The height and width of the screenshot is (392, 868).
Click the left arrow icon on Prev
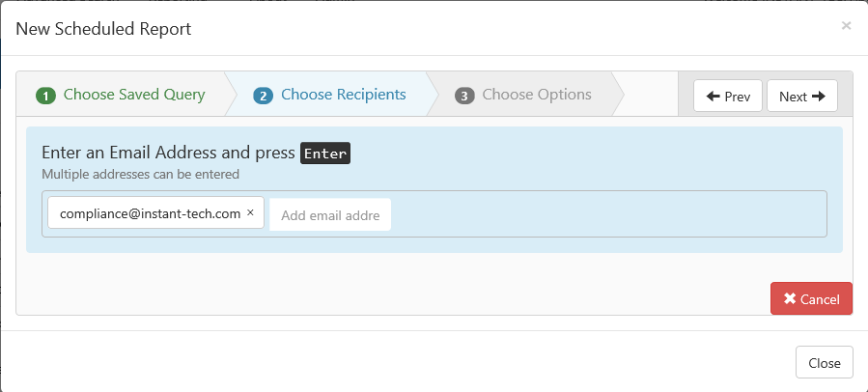(713, 97)
